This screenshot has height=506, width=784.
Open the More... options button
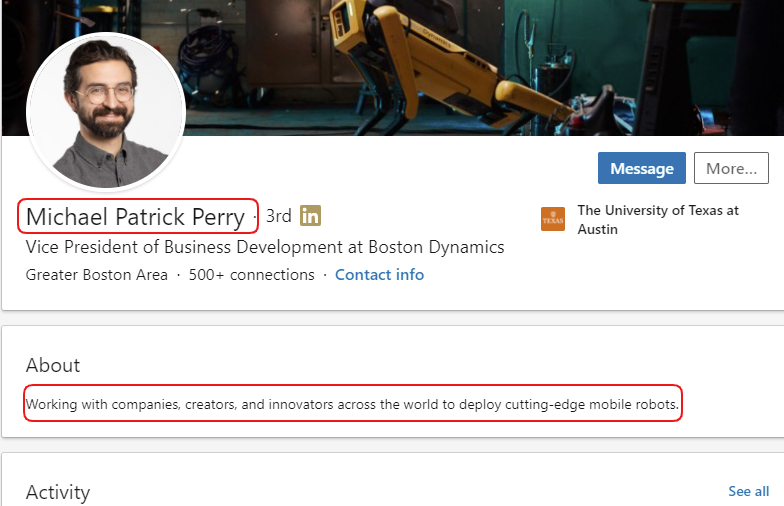click(731, 168)
